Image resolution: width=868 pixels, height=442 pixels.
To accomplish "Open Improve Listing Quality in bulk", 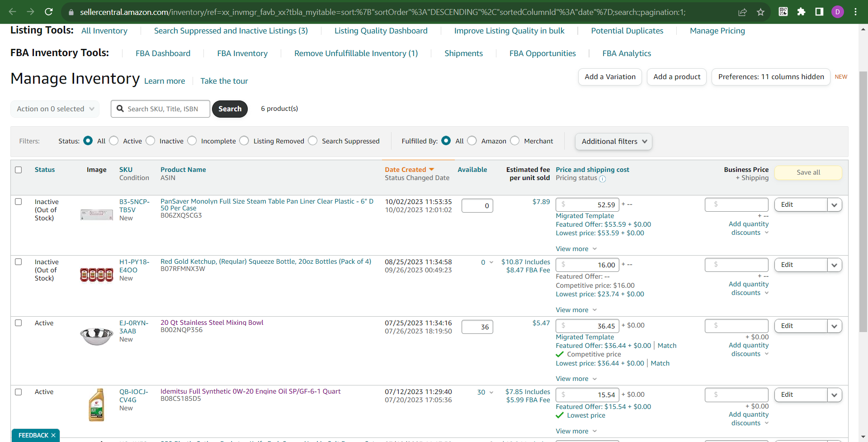I will coord(509,31).
